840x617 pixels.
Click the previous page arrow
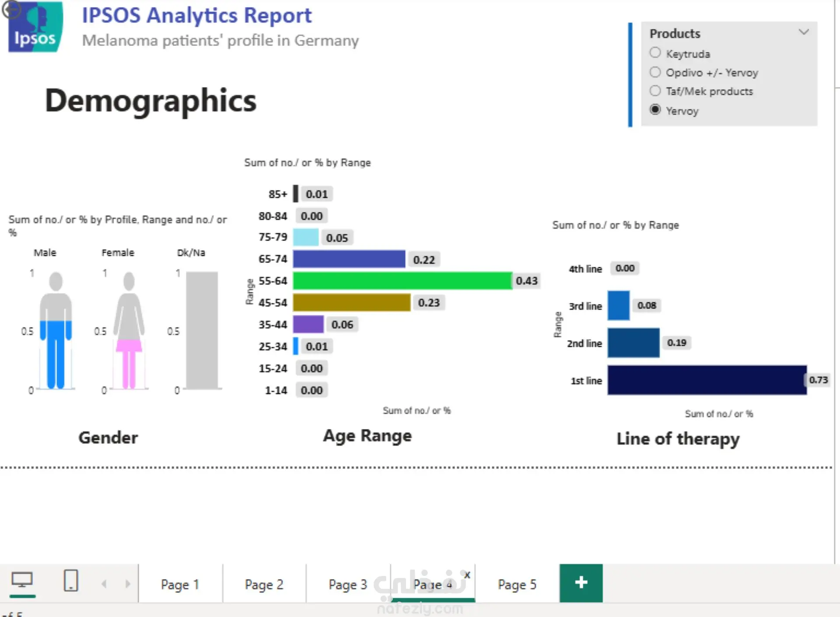tap(104, 584)
